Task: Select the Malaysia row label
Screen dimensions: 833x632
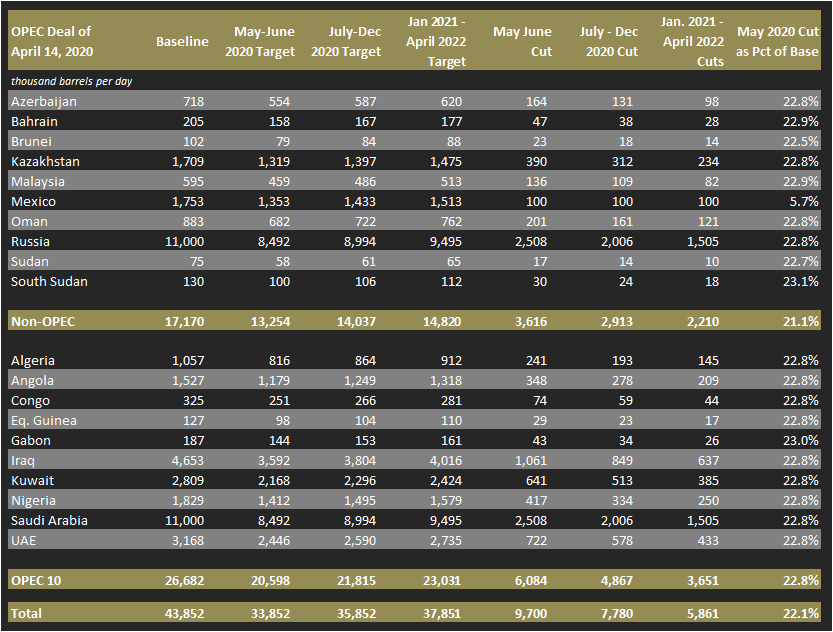Action: (38, 182)
